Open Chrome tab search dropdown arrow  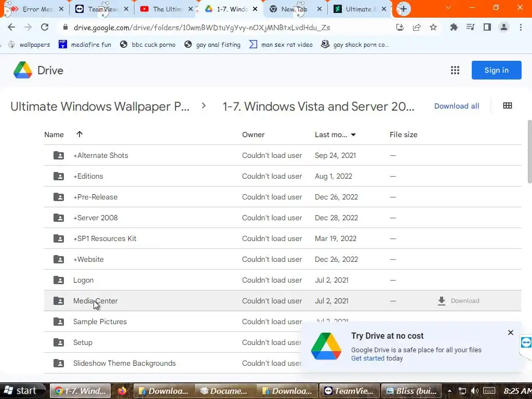(448, 7)
